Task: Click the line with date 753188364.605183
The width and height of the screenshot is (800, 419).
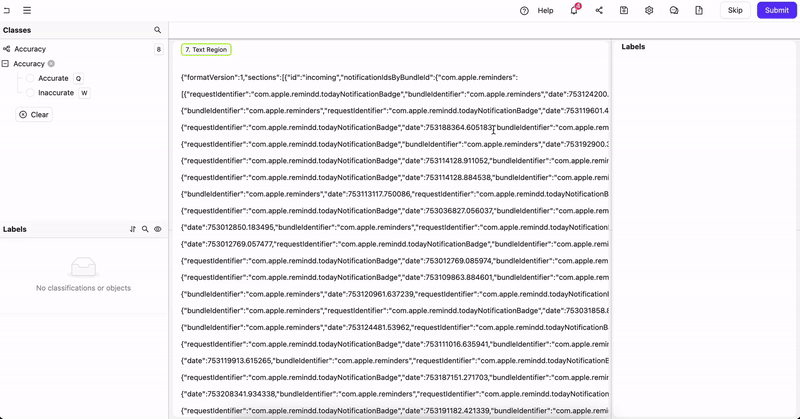Action: (x=395, y=128)
